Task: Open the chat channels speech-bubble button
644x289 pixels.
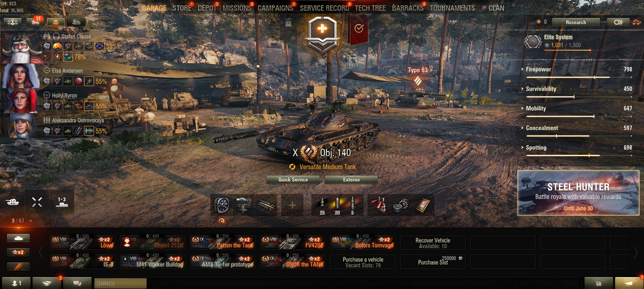Action: pos(77,283)
